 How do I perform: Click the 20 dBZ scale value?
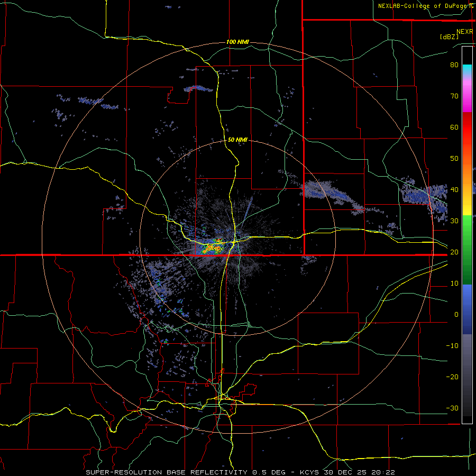454,252
